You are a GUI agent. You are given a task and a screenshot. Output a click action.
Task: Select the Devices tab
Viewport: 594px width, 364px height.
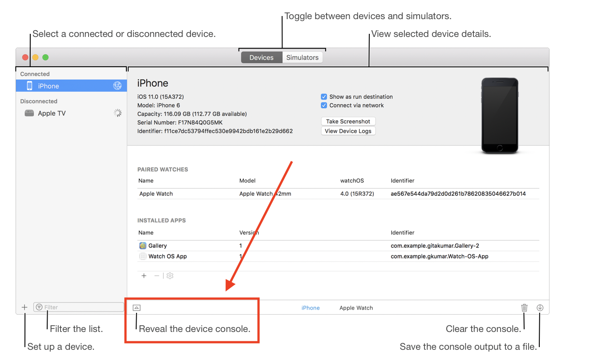point(261,57)
